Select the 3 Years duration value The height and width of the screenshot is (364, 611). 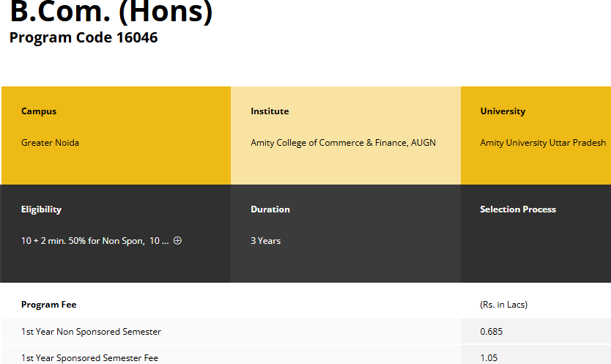265,241
